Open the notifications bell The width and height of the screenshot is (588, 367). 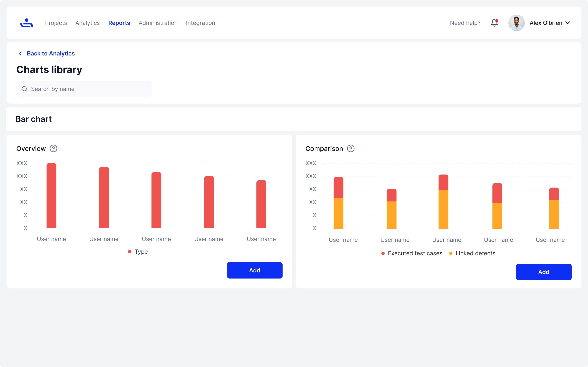coord(494,23)
